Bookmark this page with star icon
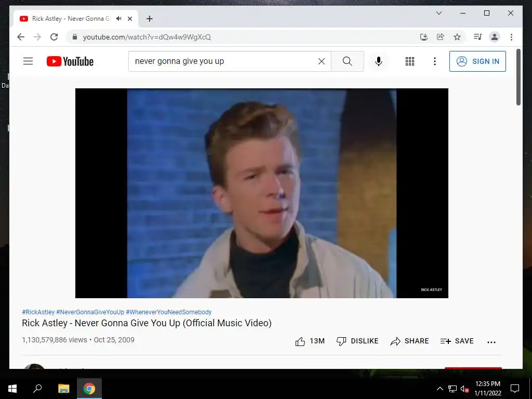The width and height of the screenshot is (532, 399). click(x=457, y=37)
